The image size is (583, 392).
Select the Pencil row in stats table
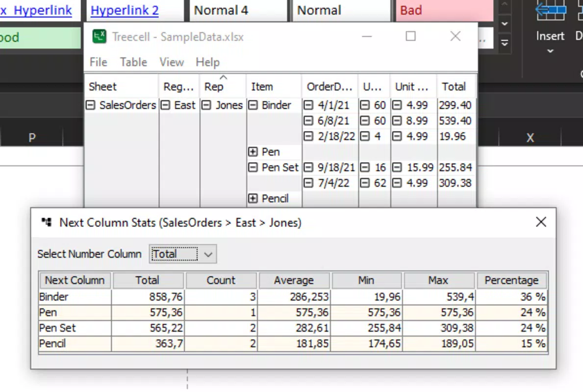pyautogui.click(x=293, y=343)
